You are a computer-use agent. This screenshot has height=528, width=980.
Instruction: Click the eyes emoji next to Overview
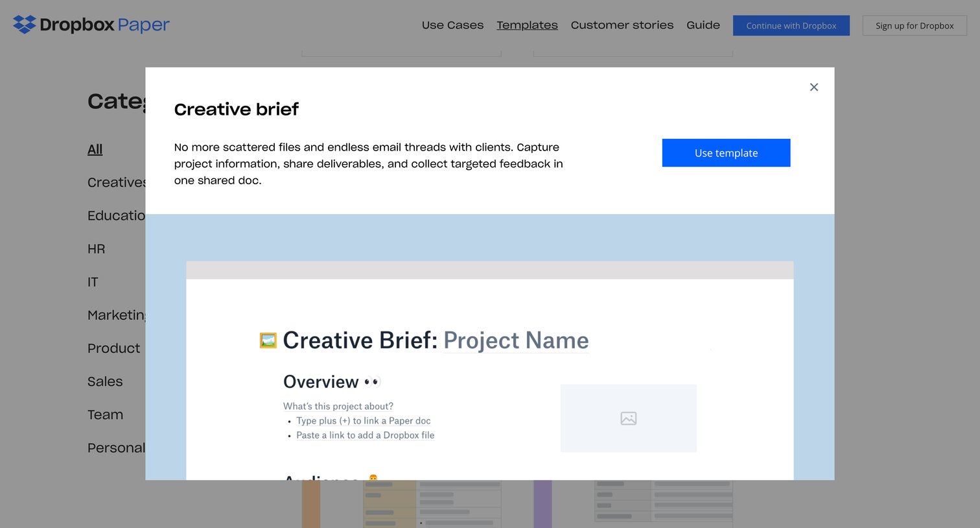[x=372, y=382]
